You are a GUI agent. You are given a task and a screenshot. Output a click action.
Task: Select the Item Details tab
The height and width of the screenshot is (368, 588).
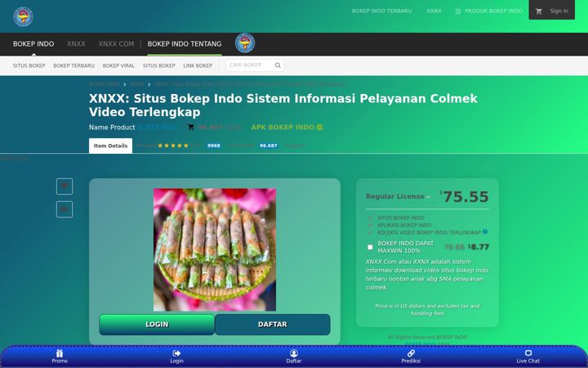pyautogui.click(x=110, y=146)
